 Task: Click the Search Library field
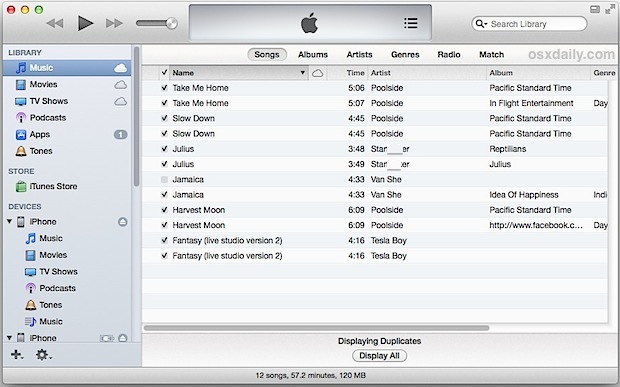tap(529, 24)
